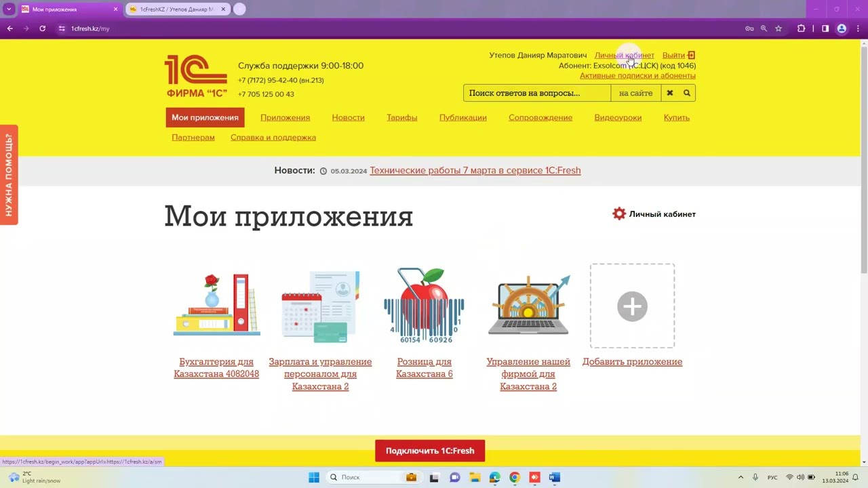The width and height of the screenshot is (868, 488).
Task: Switch the РУС keyboard language indicator
Action: (x=772, y=477)
